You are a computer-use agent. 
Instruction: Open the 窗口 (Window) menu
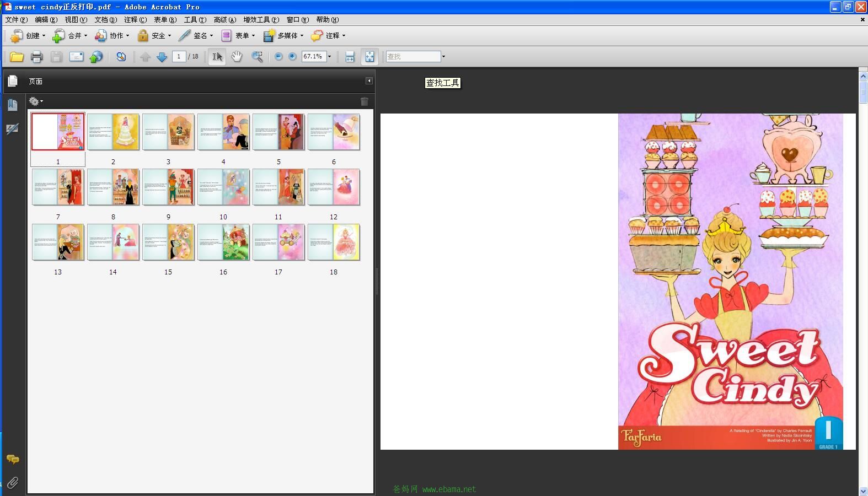pyautogui.click(x=297, y=20)
